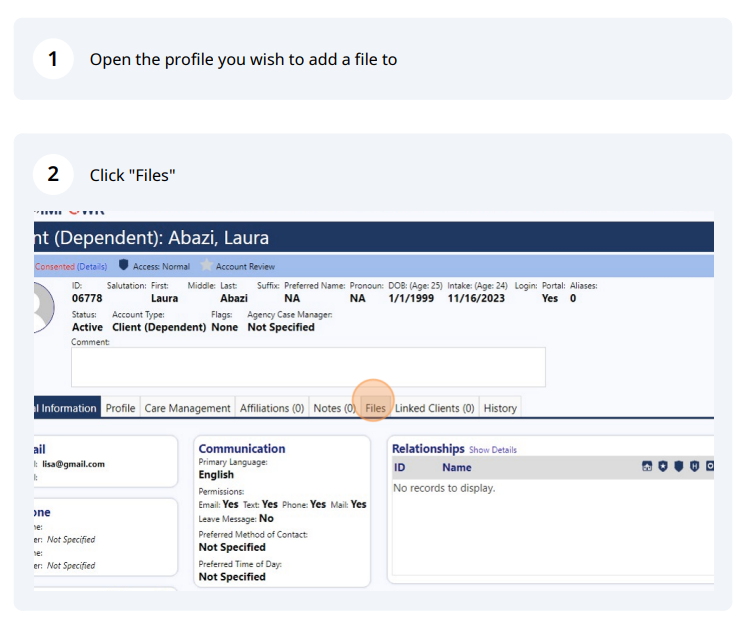This screenshot has height=627, width=743.
Task: Click the Account Review star icon
Action: tap(206, 265)
